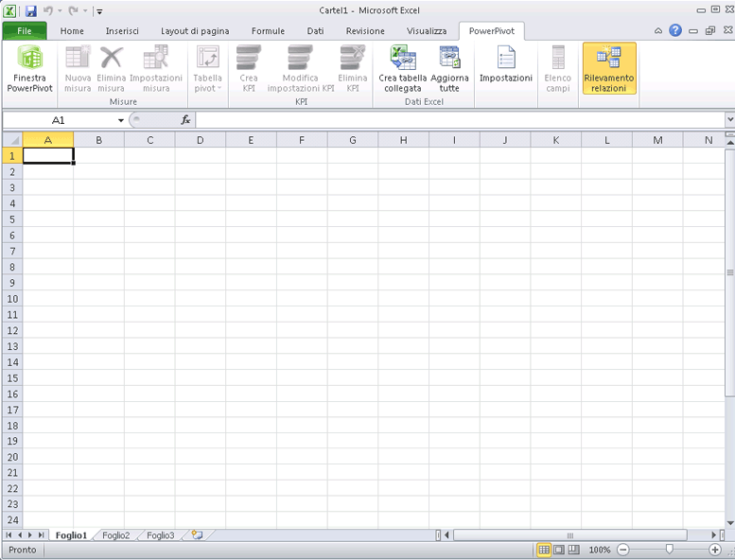The width and height of the screenshot is (735, 560).
Task: Click the zoom slider handle
Action: tap(670, 550)
